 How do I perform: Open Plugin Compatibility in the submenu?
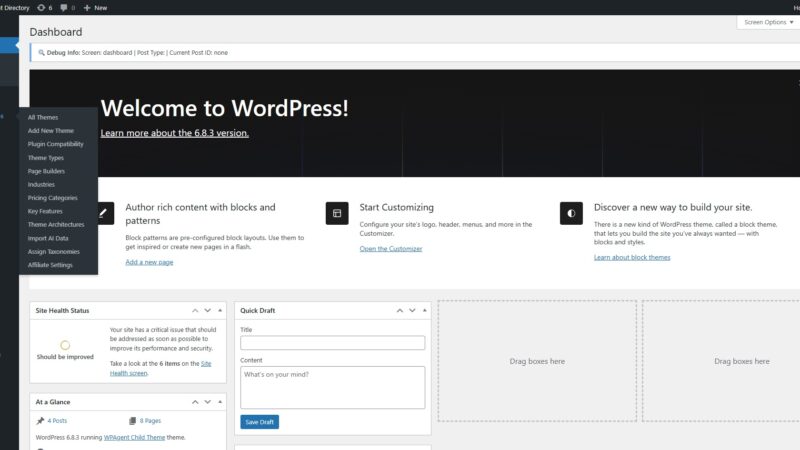tap(56, 144)
